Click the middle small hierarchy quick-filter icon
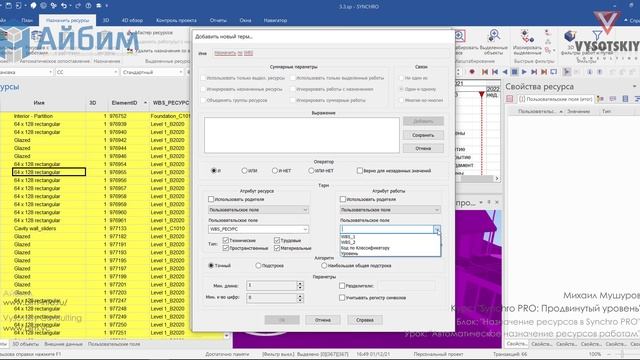Viewport: 640px width, 360px height. click(x=548, y=42)
